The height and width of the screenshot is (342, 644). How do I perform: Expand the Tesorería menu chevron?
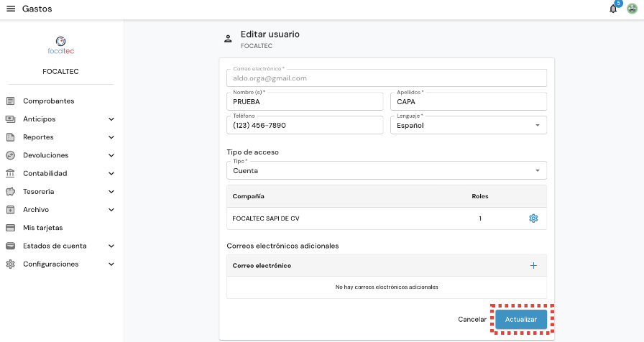tap(111, 191)
